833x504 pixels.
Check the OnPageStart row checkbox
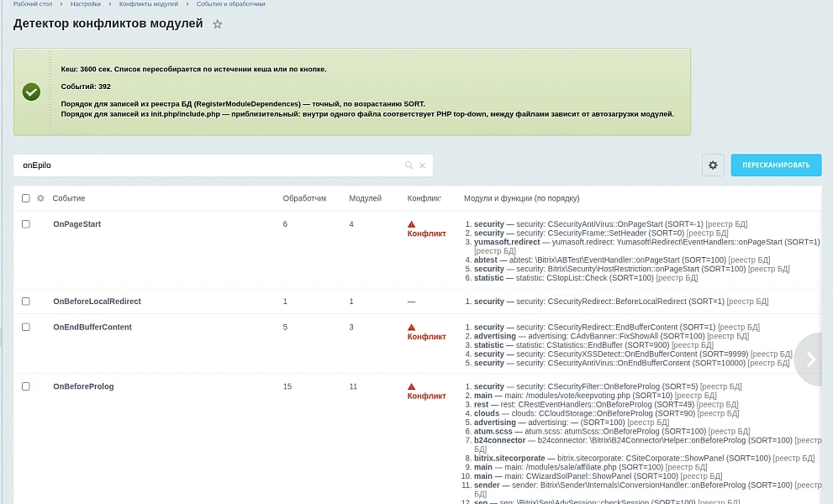pos(25,224)
